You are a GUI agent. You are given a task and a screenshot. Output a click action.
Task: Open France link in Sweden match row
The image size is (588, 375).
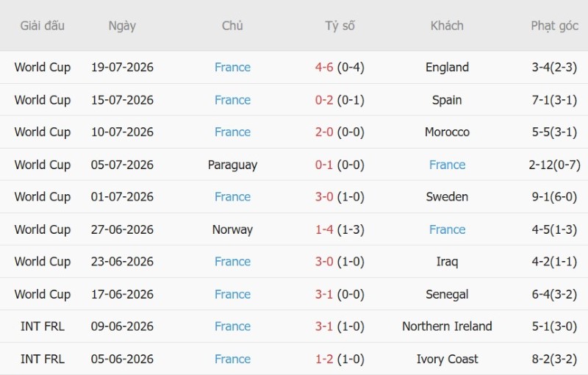click(232, 196)
